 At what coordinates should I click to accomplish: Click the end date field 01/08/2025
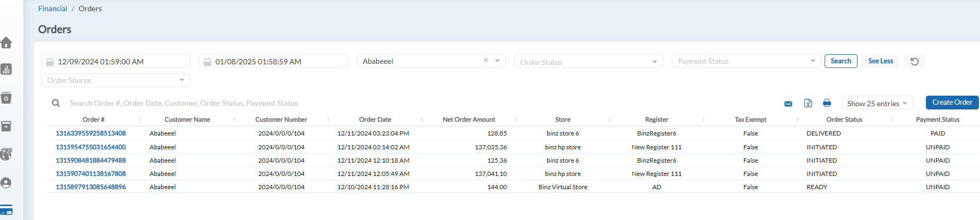[x=273, y=61]
